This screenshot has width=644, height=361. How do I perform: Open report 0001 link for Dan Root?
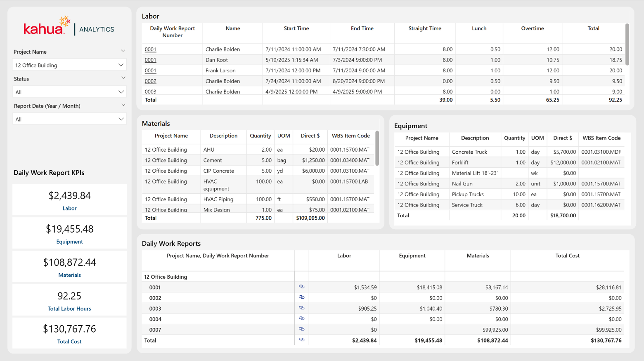(150, 60)
